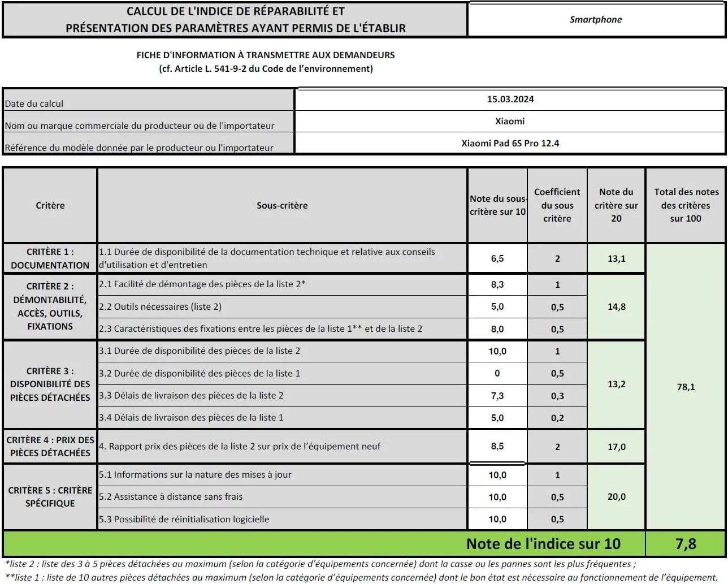The width and height of the screenshot is (728, 584).
Task: Select the 0 score for sub-criterion 3.2
Action: 497,374
